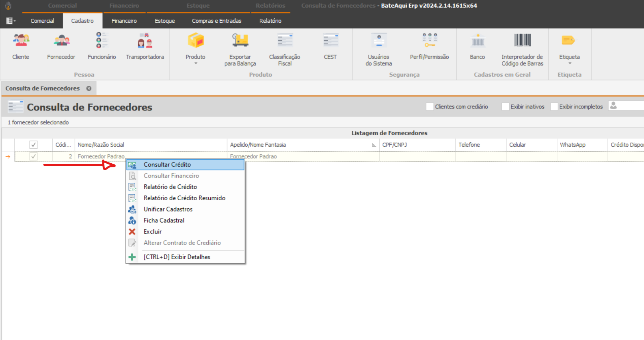Switch to the Cadastro ribbon tab
644x340 pixels.
click(82, 21)
